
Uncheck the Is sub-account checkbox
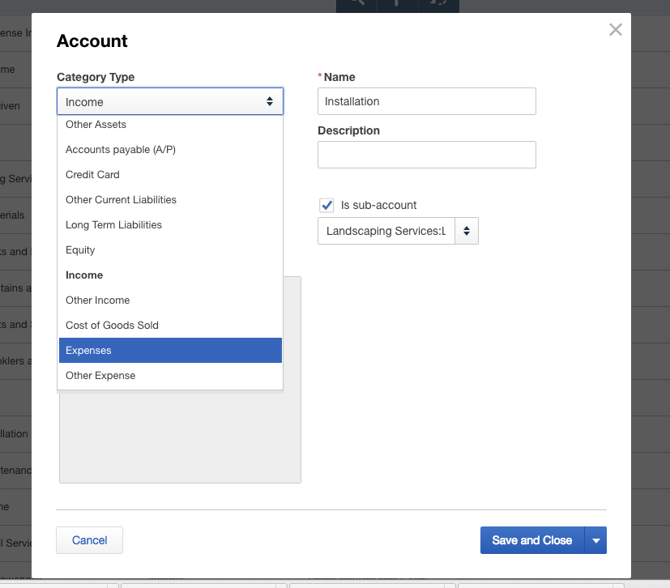327,205
